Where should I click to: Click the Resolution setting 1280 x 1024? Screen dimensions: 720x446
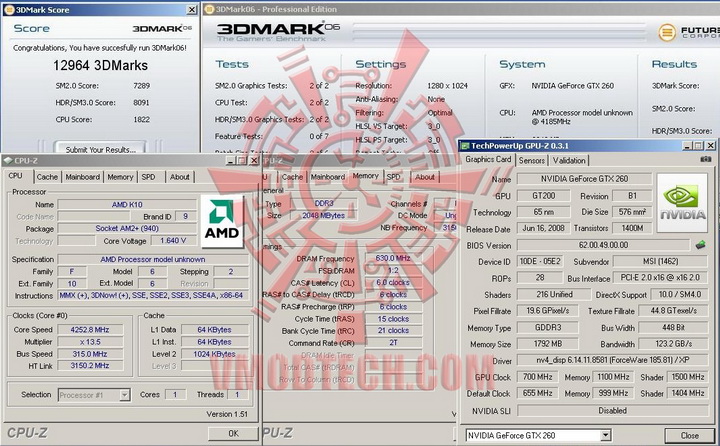coord(447,85)
